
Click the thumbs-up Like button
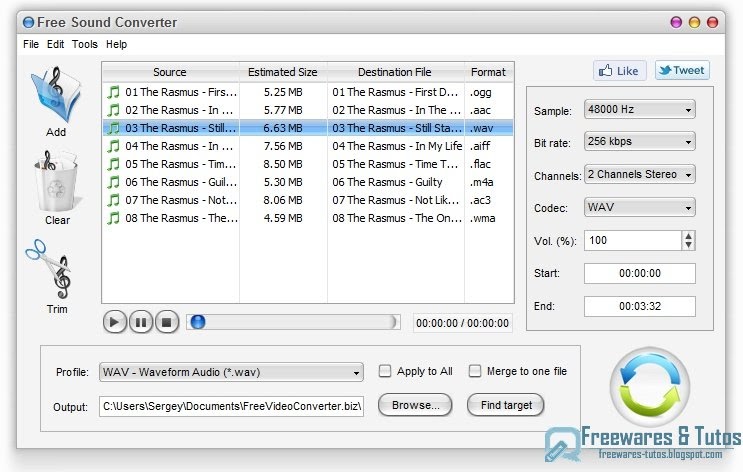[x=619, y=71]
